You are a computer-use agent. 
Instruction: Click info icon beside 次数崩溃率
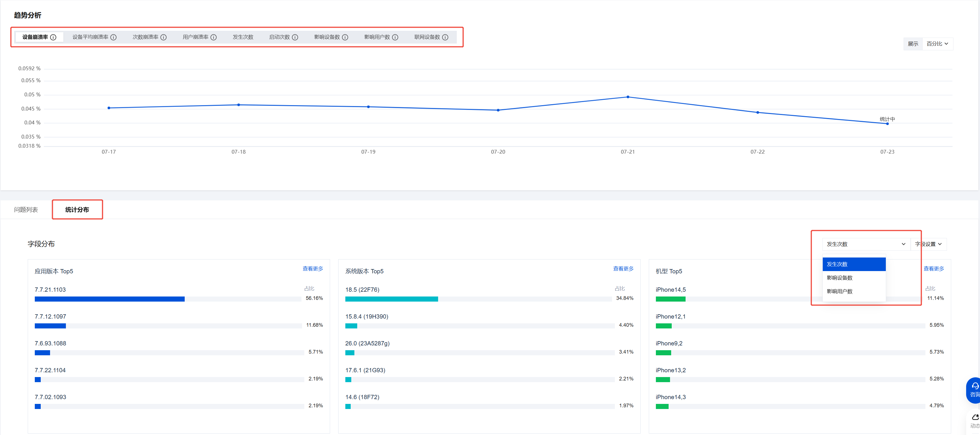pyautogui.click(x=163, y=37)
